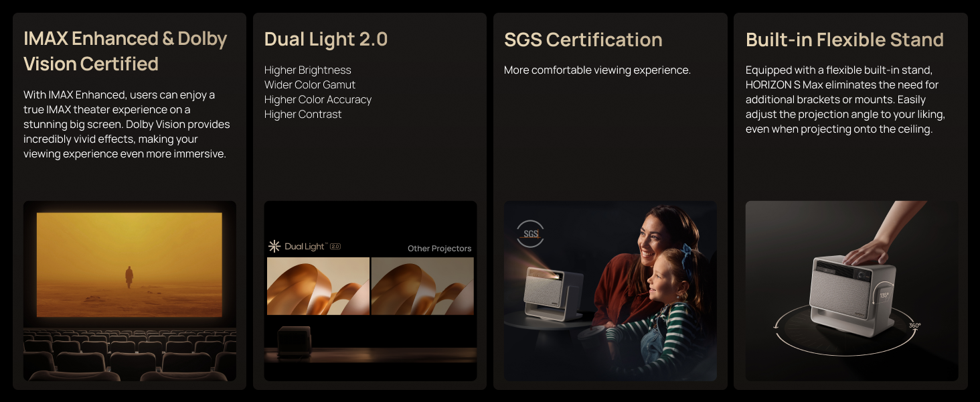Click the IMAX Enhanced description paragraph
Viewport: 980px width, 402px height.
127,124
